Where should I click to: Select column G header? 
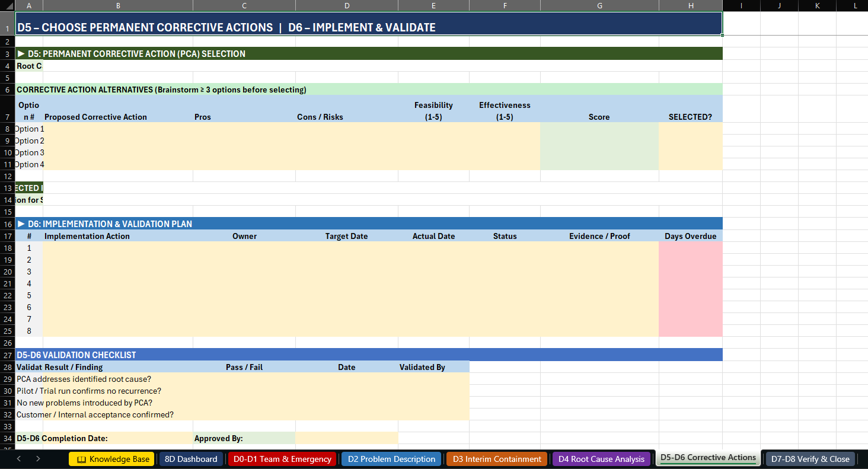(x=599, y=5)
